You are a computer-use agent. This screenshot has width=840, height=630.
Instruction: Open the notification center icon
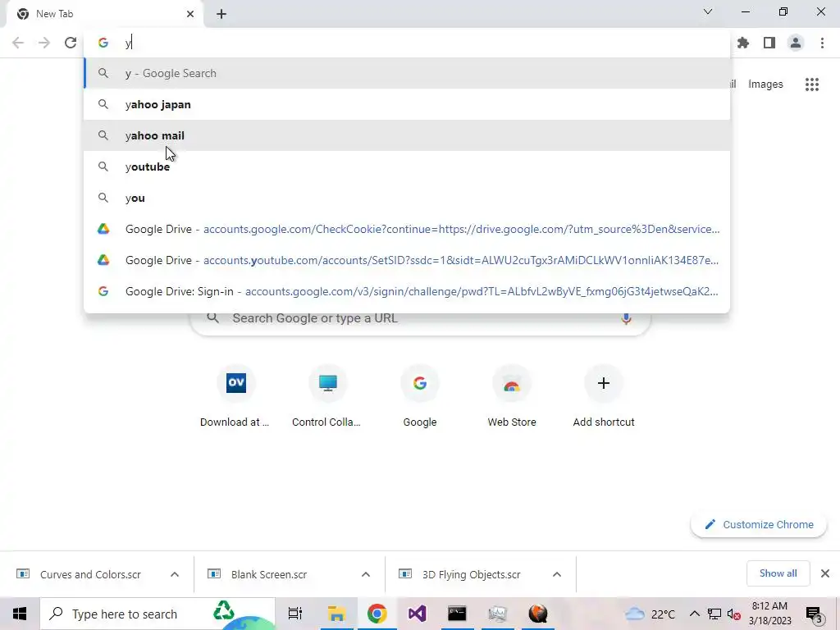(815, 614)
